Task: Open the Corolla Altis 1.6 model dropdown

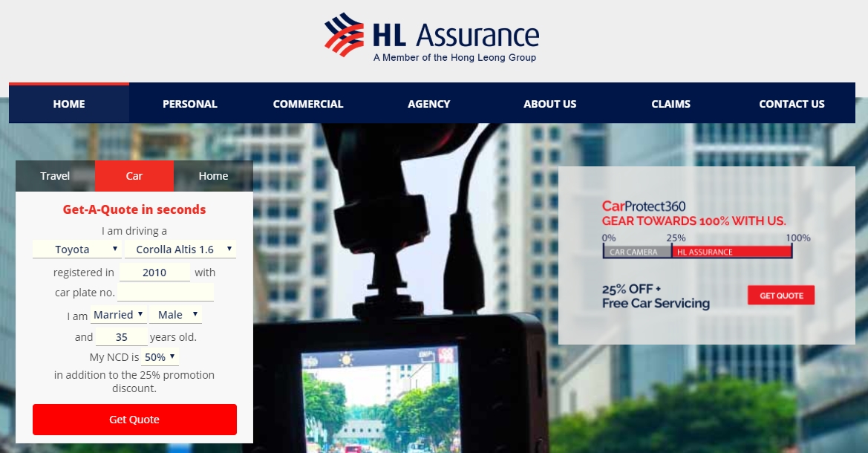Action: tap(180, 250)
